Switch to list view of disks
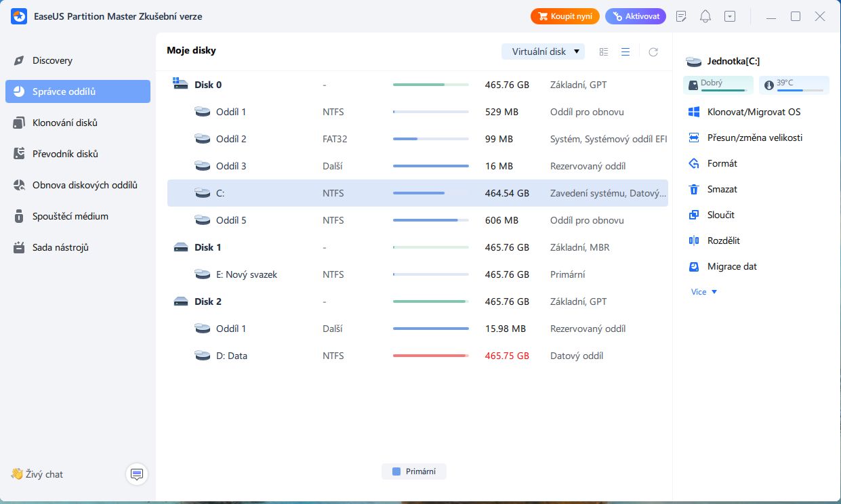This screenshot has height=504, width=841. point(625,51)
